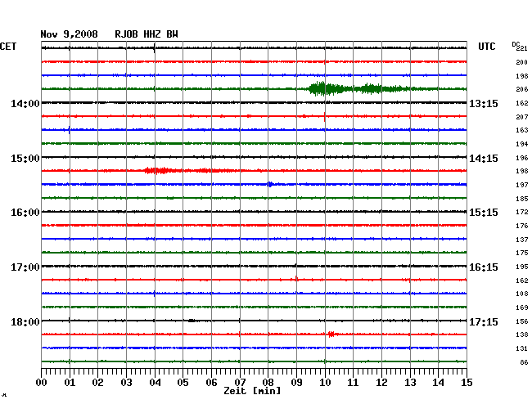Click the "17:15" UTC time label
Viewport: 532px width, 404px height.
point(484,321)
